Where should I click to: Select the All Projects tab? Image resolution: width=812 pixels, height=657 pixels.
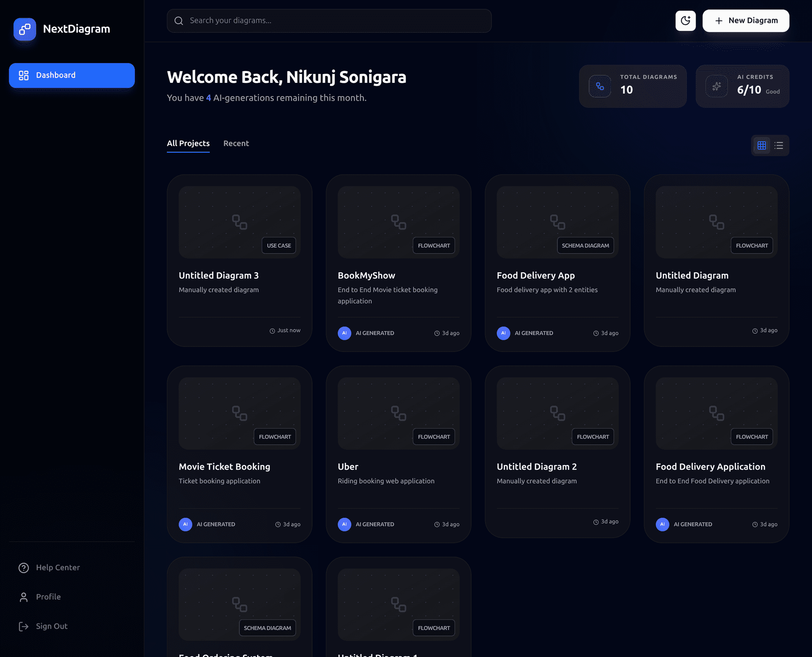click(x=188, y=143)
